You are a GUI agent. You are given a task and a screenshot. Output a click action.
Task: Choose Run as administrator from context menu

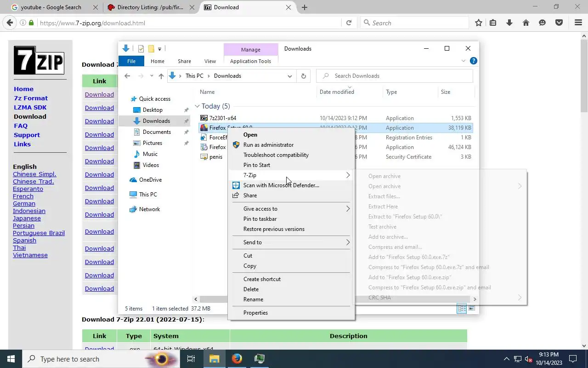[x=291, y=145]
